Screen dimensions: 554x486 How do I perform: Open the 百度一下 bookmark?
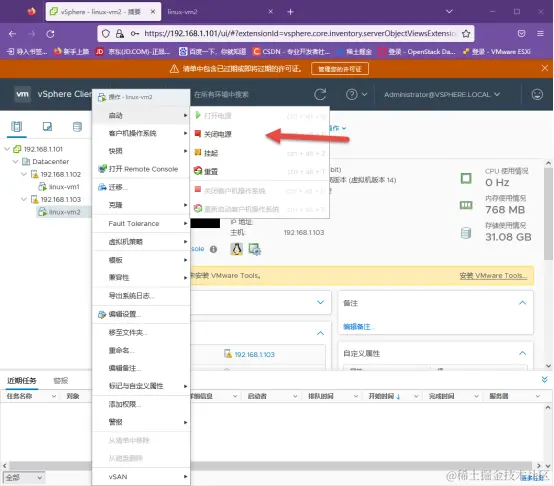click(212, 52)
